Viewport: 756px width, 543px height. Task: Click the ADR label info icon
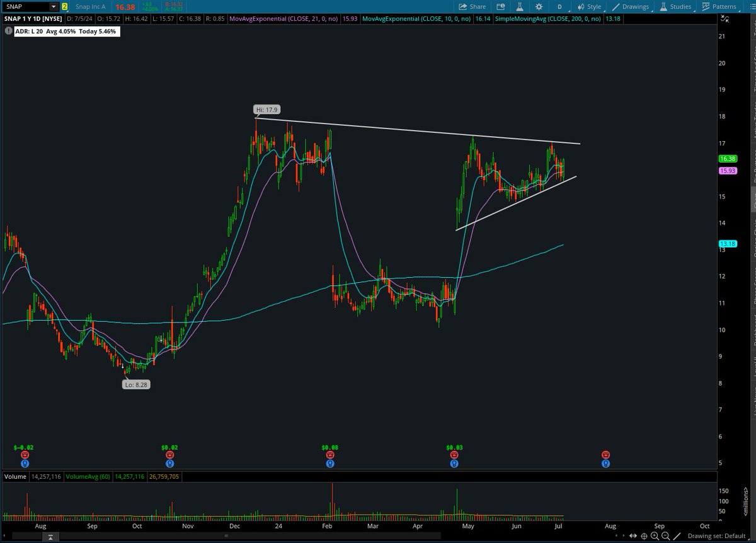coord(9,31)
